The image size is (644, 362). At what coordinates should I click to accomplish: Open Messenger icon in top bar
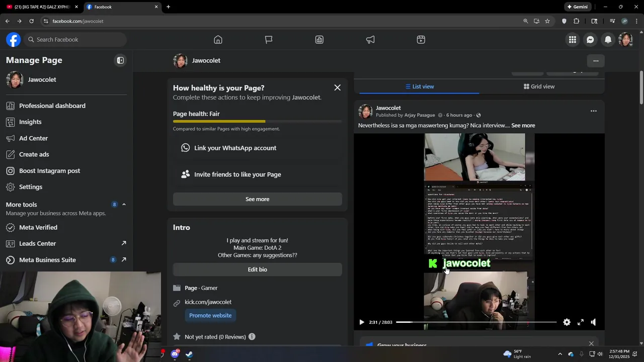tap(590, 40)
